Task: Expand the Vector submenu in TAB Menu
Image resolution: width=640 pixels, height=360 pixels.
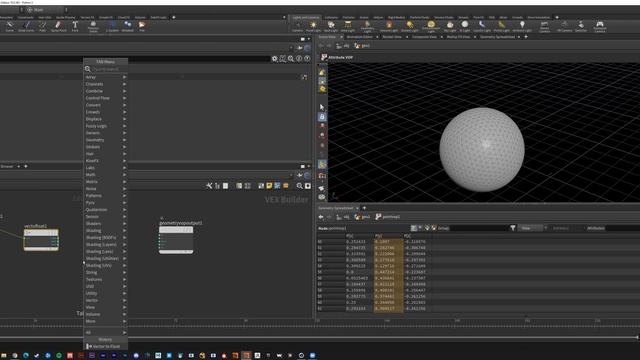Action: tap(105, 300)
